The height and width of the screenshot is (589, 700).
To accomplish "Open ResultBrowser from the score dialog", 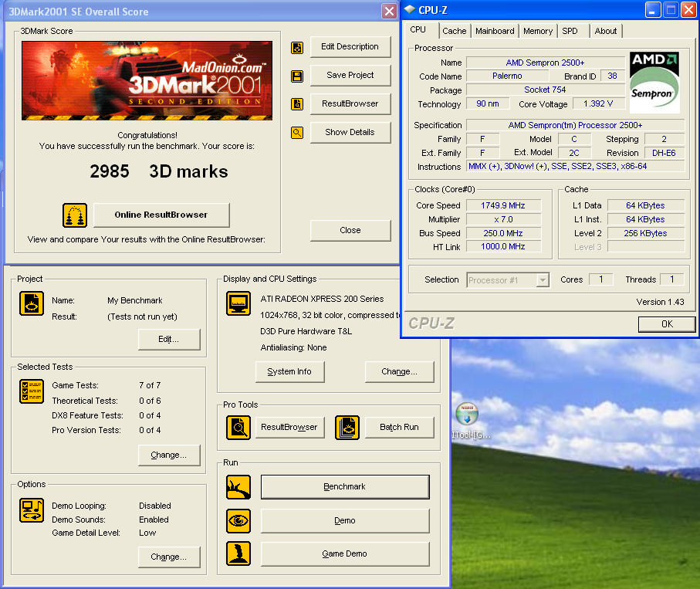I will (350, 104).
